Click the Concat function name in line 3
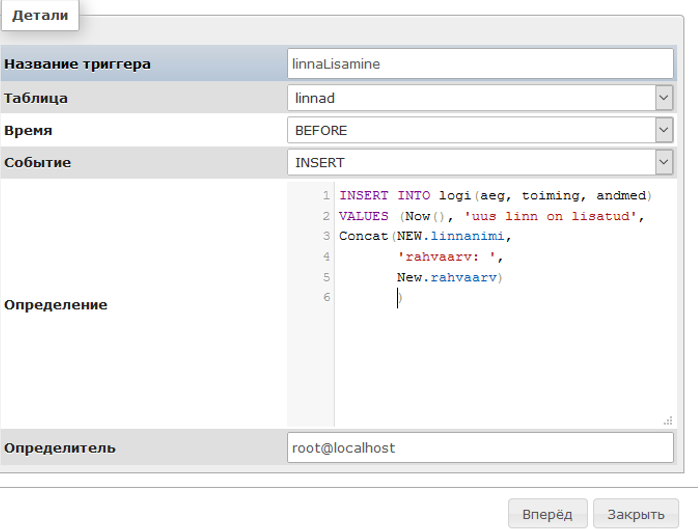Screen dimensions: 700x529 tap(363, 236)
